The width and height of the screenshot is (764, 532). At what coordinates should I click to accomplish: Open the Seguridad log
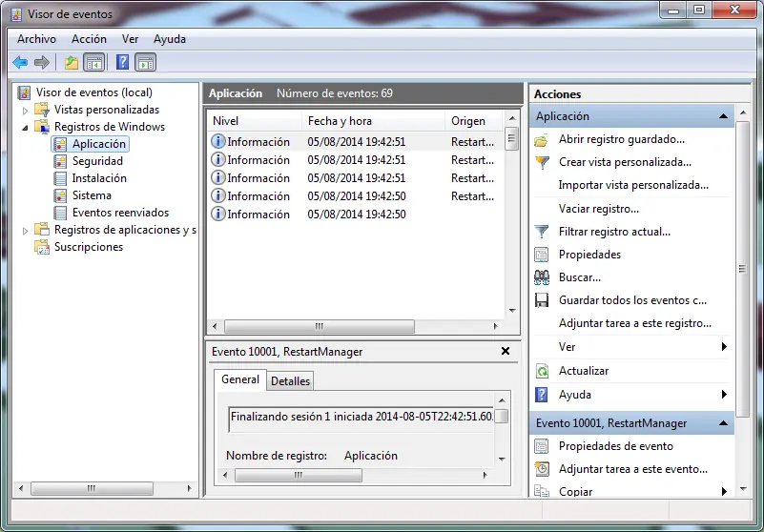pos(97,161)
